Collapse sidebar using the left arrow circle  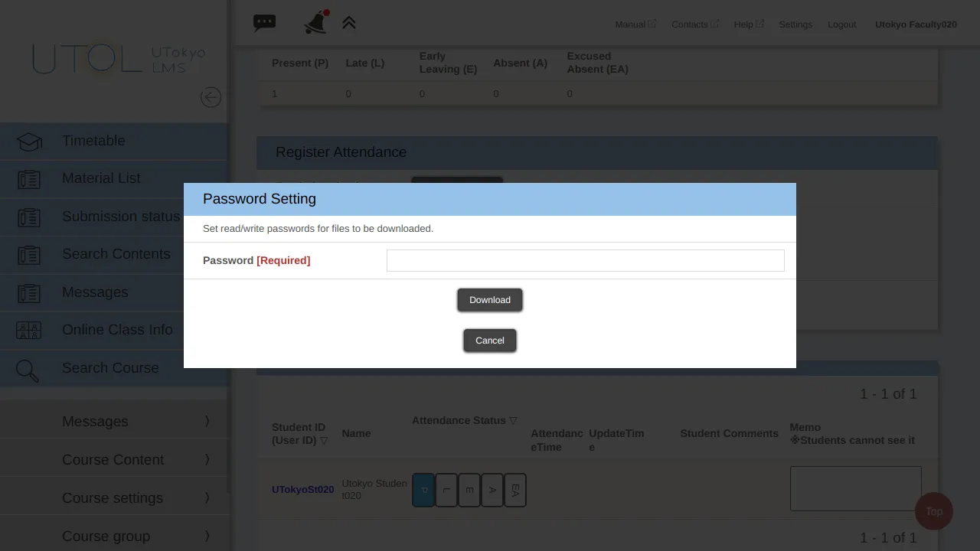coord(211,97)
